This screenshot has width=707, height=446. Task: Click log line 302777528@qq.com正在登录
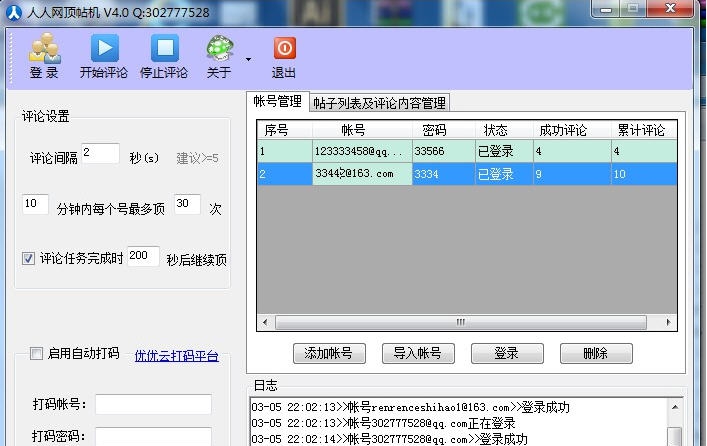(383, 423)
